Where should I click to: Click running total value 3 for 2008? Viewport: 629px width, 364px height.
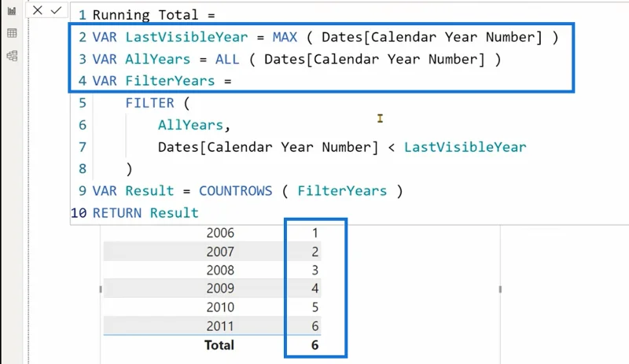[x=315, y=270]
